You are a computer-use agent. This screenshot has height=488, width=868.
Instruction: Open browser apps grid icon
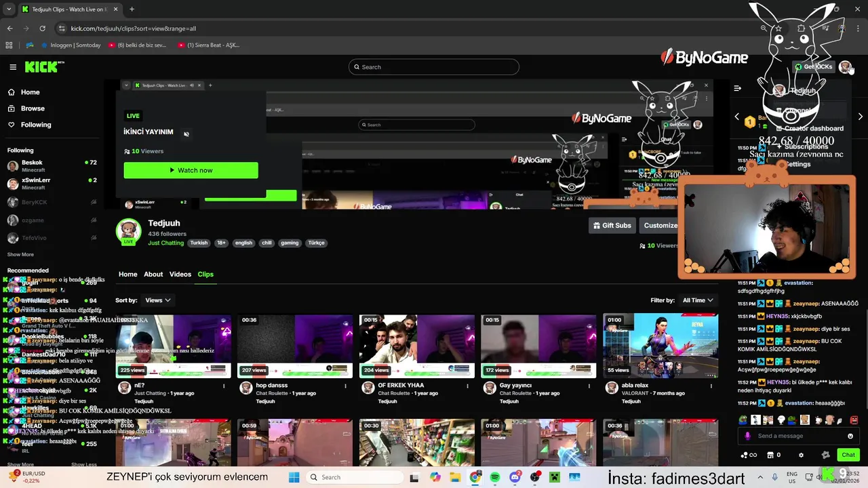point(9,45)
